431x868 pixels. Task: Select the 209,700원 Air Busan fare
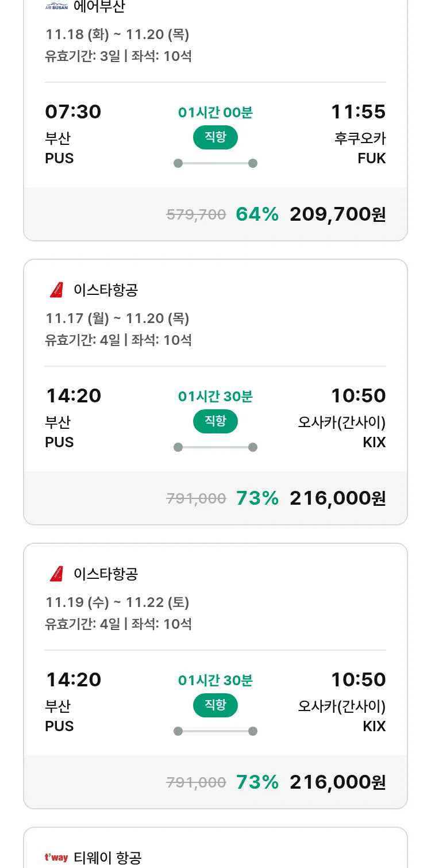click(x=337, y=214)
